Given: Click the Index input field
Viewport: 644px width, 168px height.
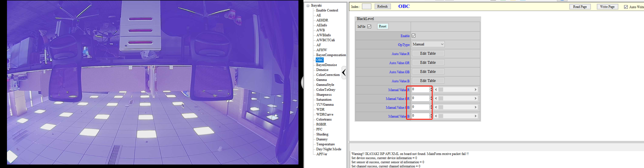Looking at the screenshot, I should coord(366,6).
